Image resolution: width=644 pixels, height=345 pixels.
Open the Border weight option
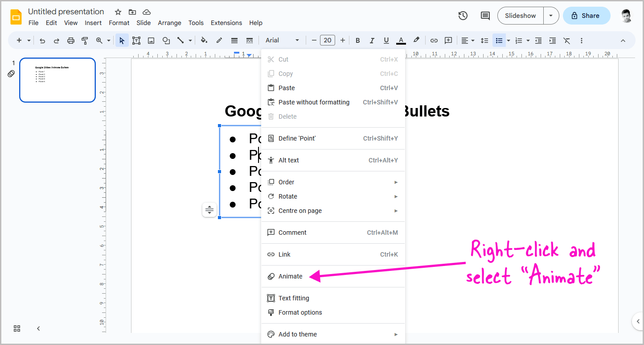click(x=234, y=41)
